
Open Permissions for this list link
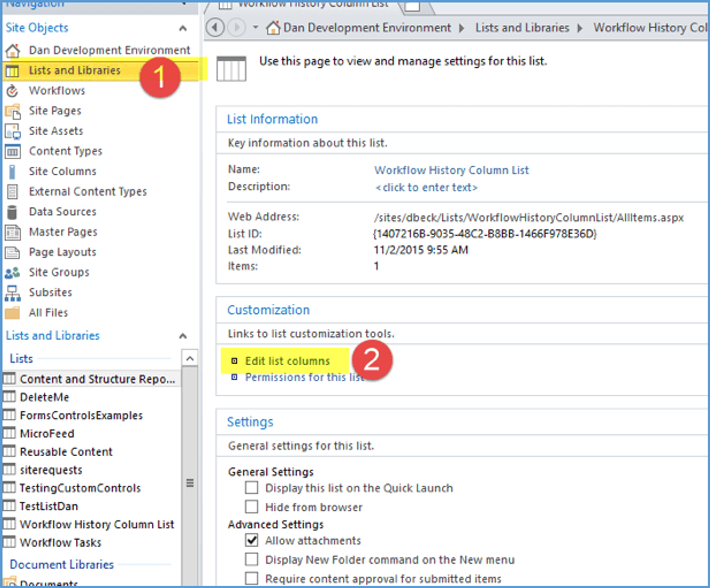304,377
